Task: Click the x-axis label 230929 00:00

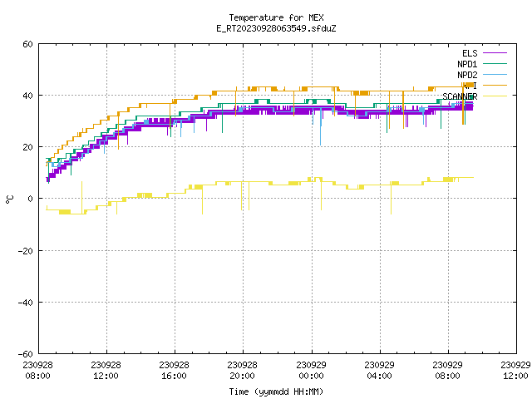Action: [312, 370]
